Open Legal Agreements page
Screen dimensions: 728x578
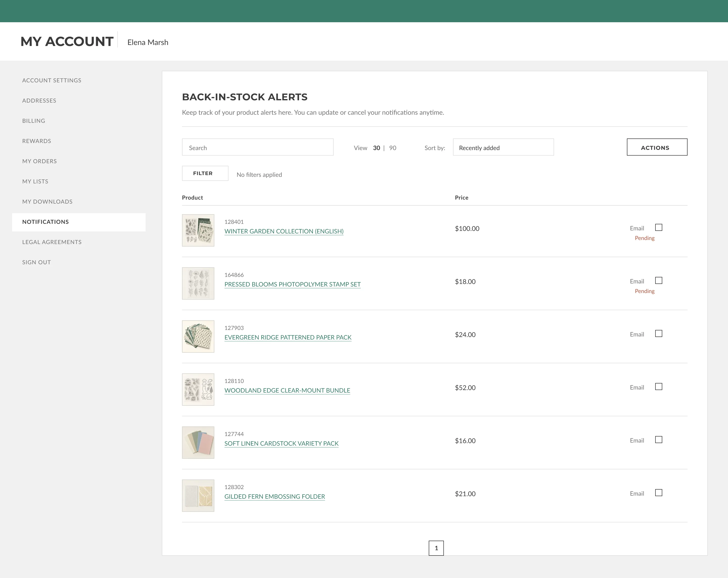click(x=52, y=242)
